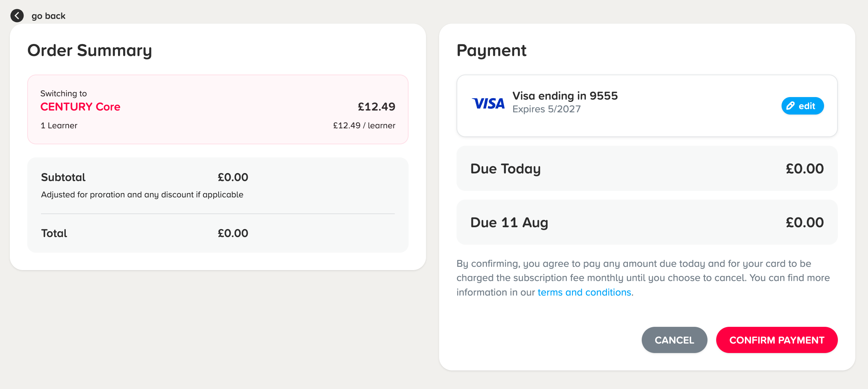Click the Due Today amount row
The image size is (868, 389).
[647, 169]
